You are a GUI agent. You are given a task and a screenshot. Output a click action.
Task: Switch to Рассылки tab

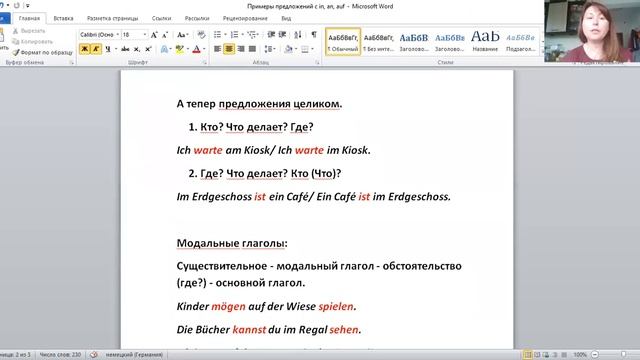coord(197,18)
